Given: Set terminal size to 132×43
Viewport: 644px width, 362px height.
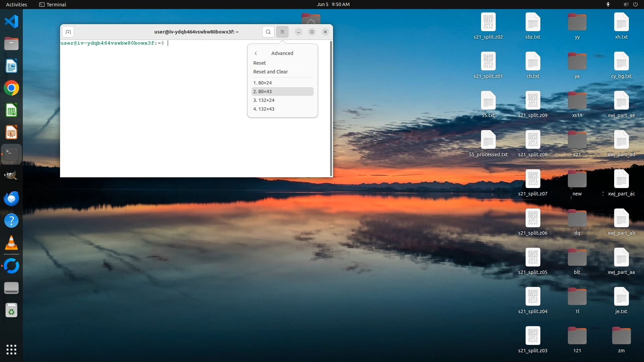Looking at the screenshot, I should pyautogui.click(x=264, y=109).
